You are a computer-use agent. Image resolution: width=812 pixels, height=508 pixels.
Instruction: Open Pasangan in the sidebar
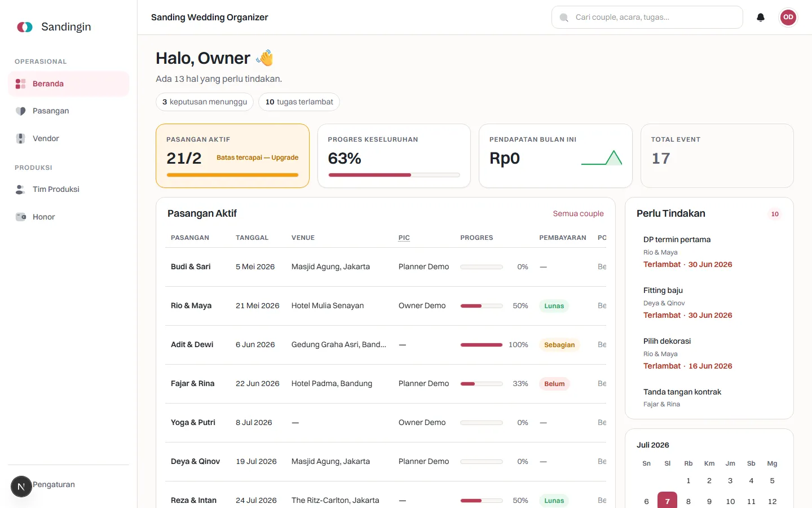pos(69,111)
